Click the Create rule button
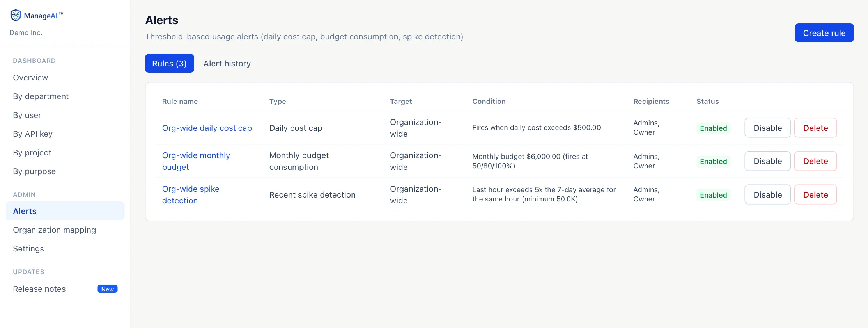Image resolution: width=868 pixels, height=328 pixels. [824, 33]
